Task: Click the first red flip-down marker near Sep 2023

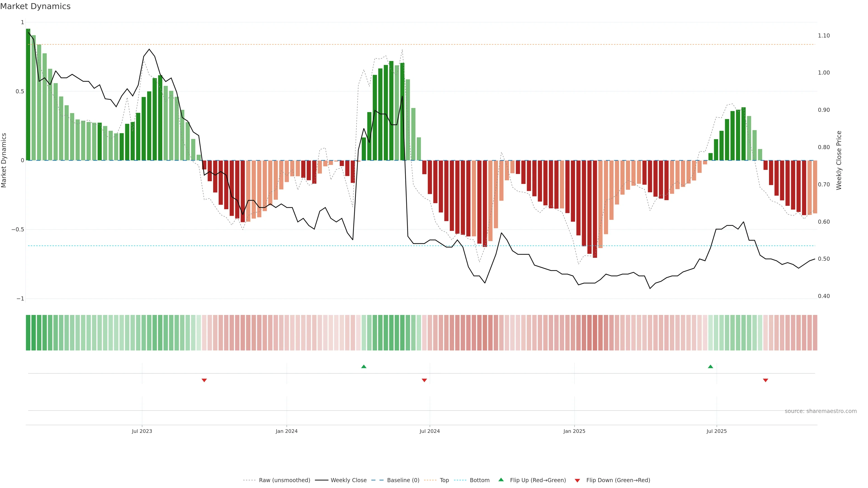Action: pyautogui.click(x=204, y=380)
